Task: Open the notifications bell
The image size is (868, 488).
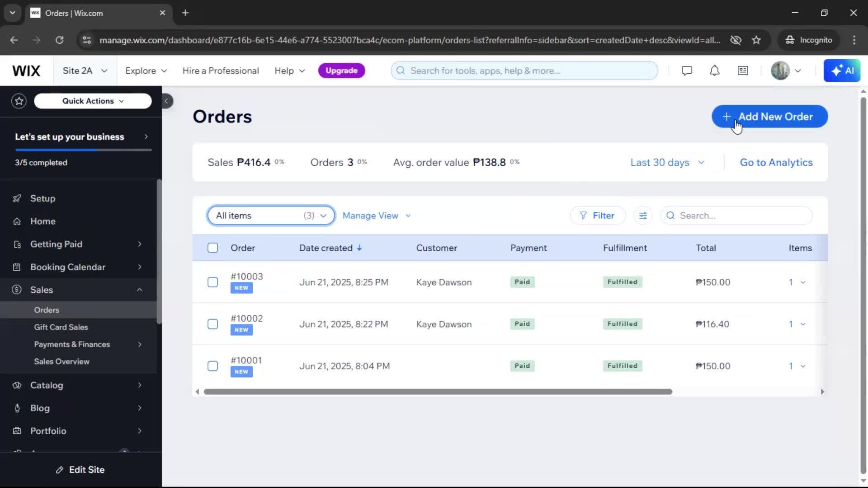Action: pyautogui.click(x=714, y=71)
